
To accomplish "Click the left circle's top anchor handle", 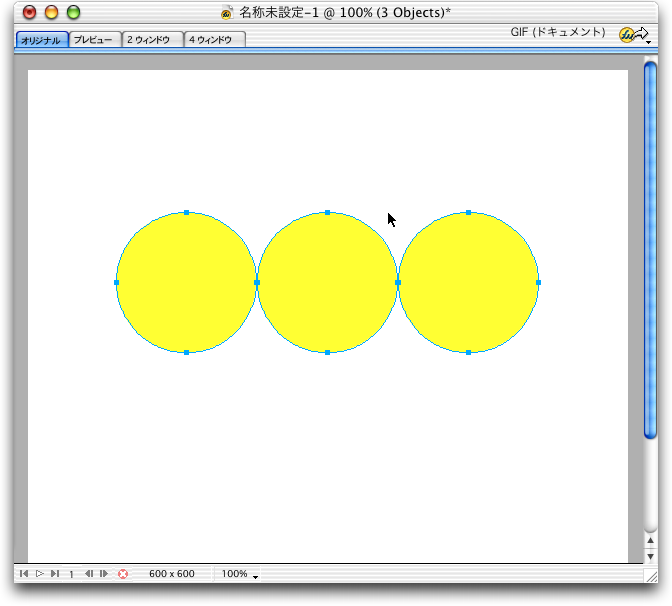I will click(x=186, y=213).
